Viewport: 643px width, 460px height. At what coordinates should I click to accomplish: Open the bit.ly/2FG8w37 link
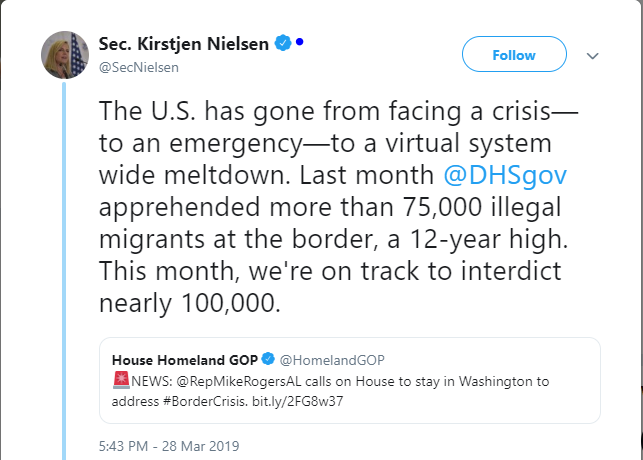click(x=298, y=401)
